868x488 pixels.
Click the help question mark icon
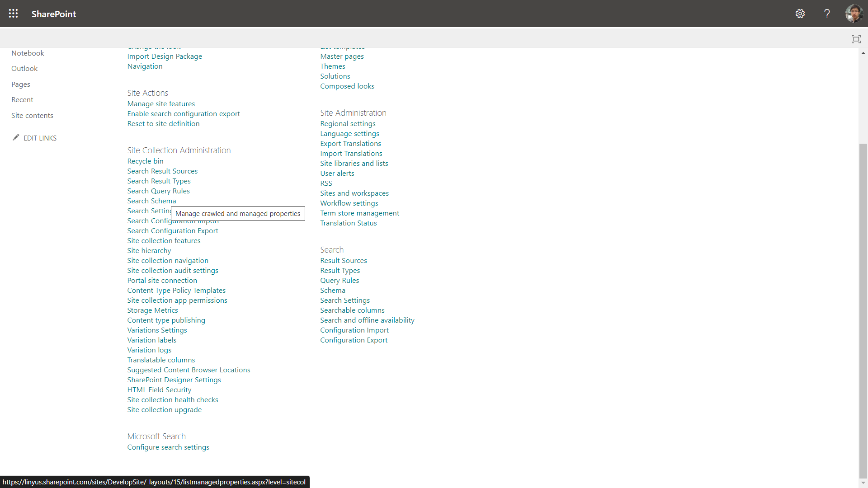(827, 14)
